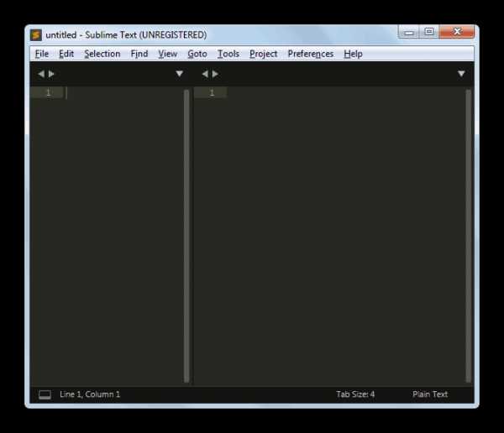Open the Help menu

[353, 54]
